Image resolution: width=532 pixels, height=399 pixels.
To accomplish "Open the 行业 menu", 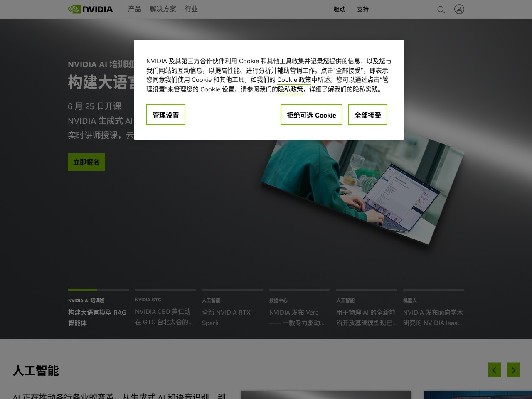I will [191, 9].
